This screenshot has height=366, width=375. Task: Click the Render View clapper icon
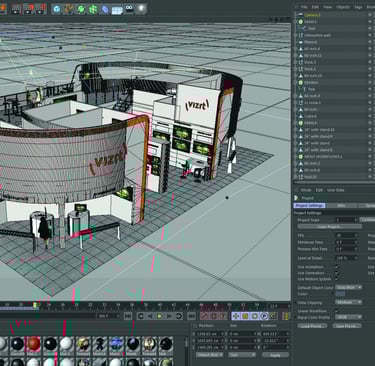[x=16, y=9]
